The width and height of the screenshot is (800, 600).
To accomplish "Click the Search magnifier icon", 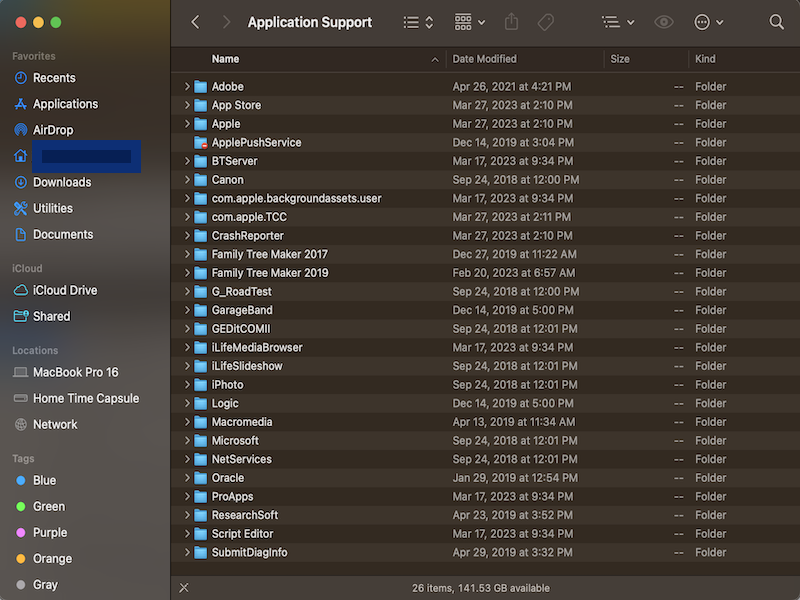I will point(777,22).
